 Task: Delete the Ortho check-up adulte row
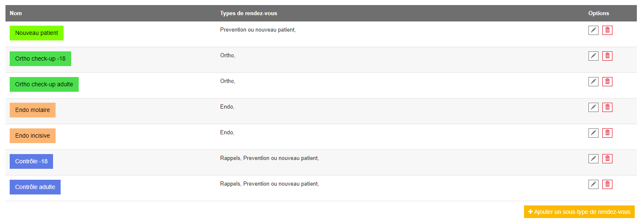607,82
